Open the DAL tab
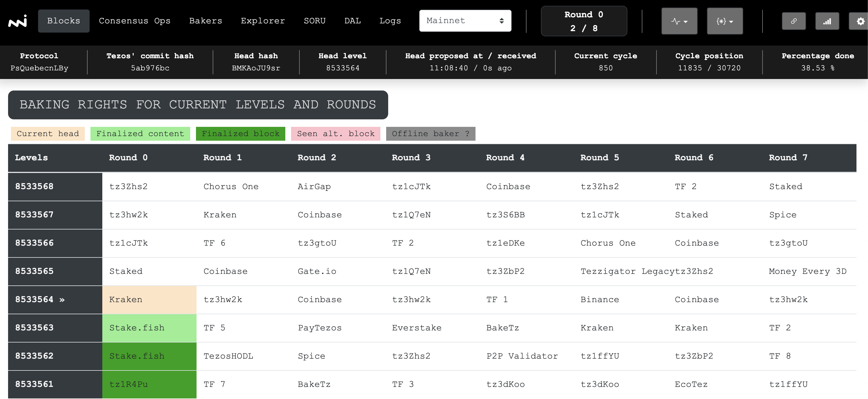 pyautogui.click(x=352, y=21)
